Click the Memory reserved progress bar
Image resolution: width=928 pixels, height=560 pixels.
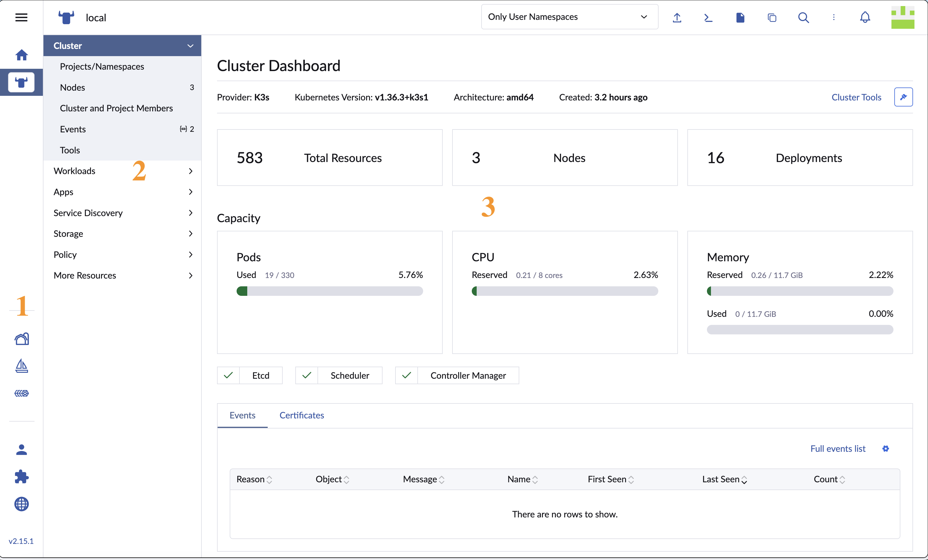800,291
